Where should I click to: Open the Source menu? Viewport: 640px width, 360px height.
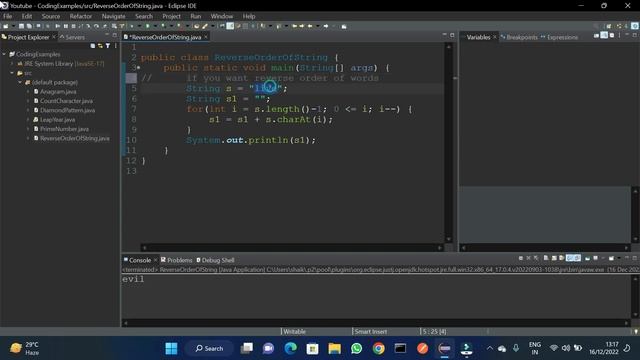pos(51,16)
